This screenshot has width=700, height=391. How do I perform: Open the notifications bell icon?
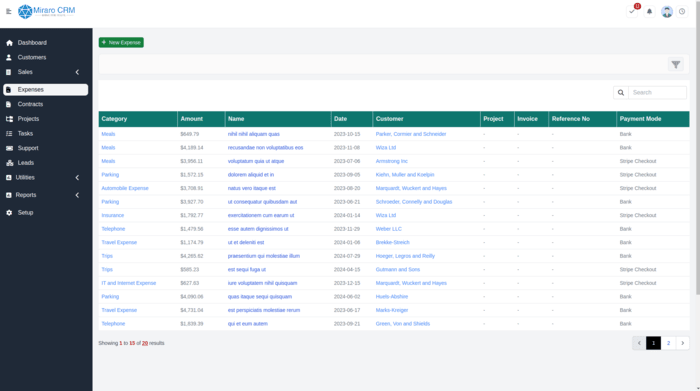650,12
